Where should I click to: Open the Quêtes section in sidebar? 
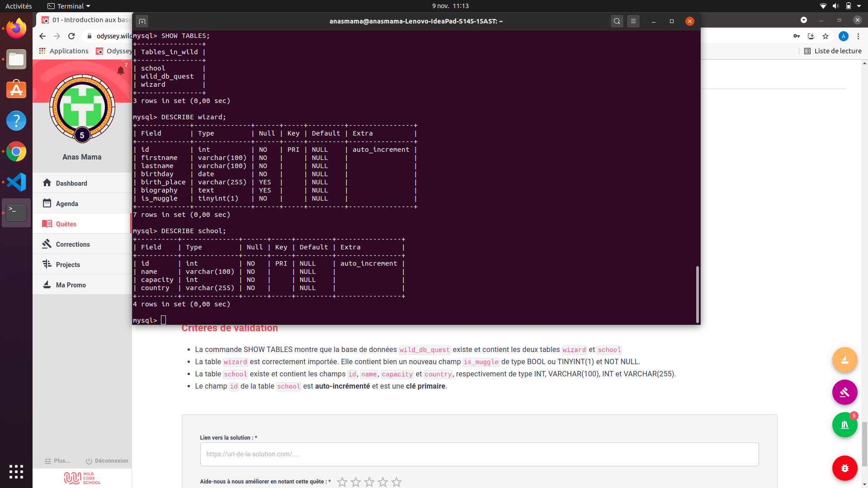(66, 224)
